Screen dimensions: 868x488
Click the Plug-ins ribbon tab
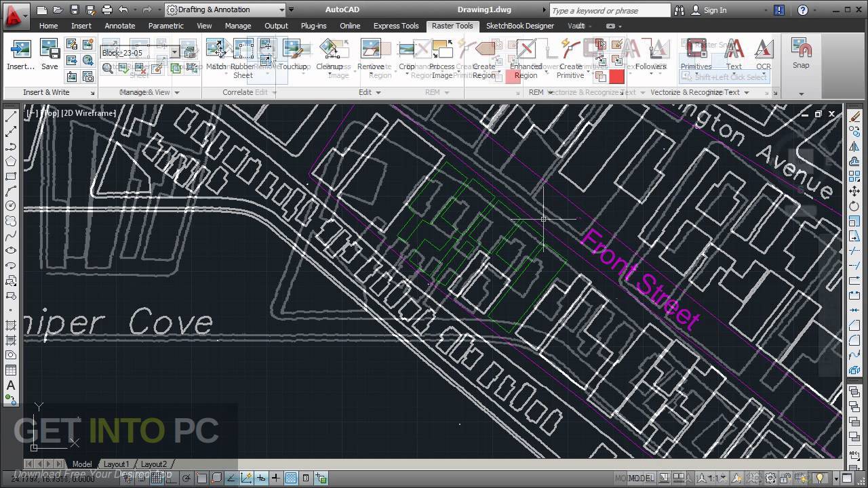click(x=313, y=26)
